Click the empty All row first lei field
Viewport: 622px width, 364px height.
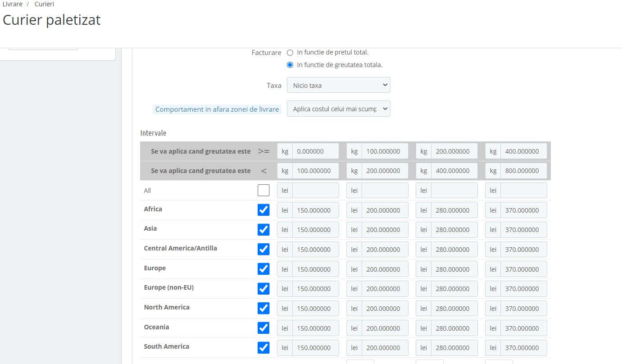click(315, 191)
